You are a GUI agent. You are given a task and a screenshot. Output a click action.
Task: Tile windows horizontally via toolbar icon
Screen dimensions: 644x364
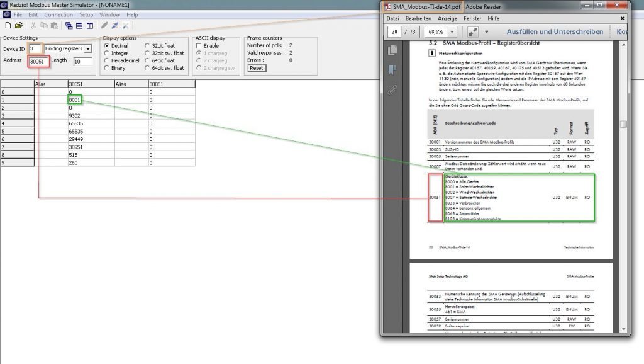(79, 25)
